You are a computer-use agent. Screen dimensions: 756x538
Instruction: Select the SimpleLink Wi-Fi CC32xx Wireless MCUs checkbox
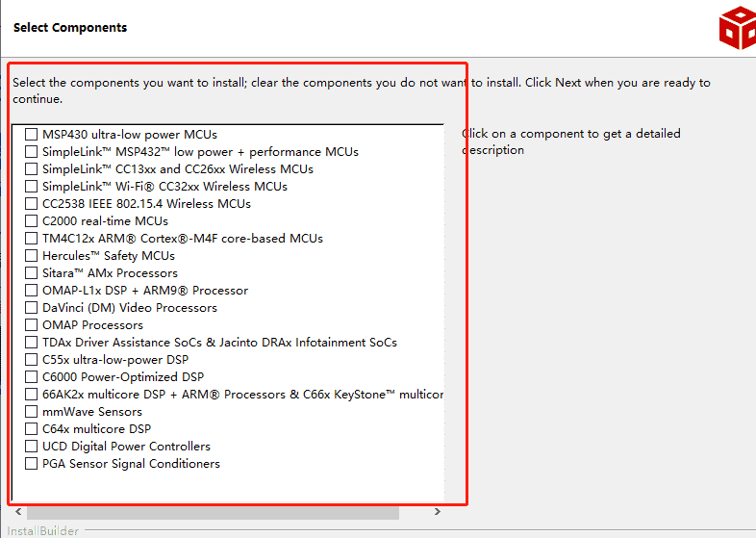click(32, 187)
